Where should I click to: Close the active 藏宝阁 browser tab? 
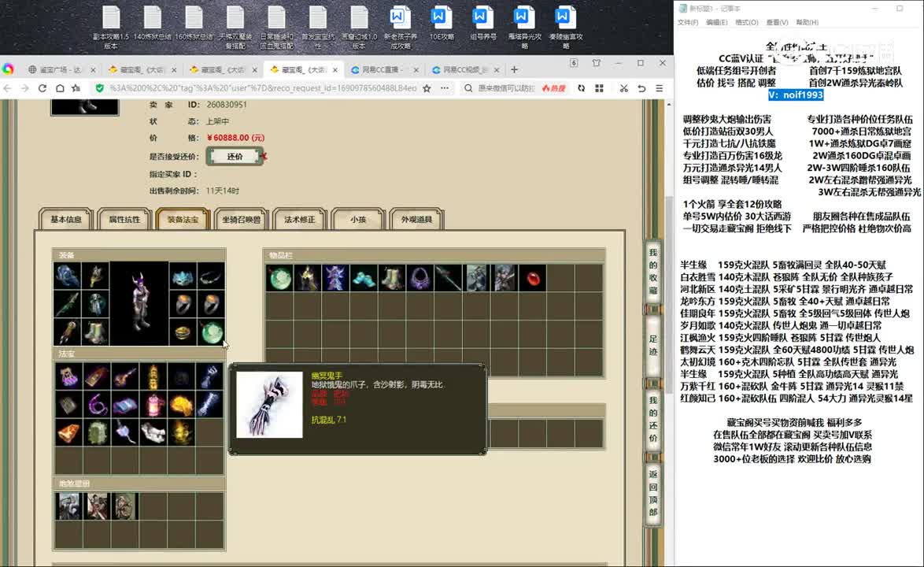point(335,69)
